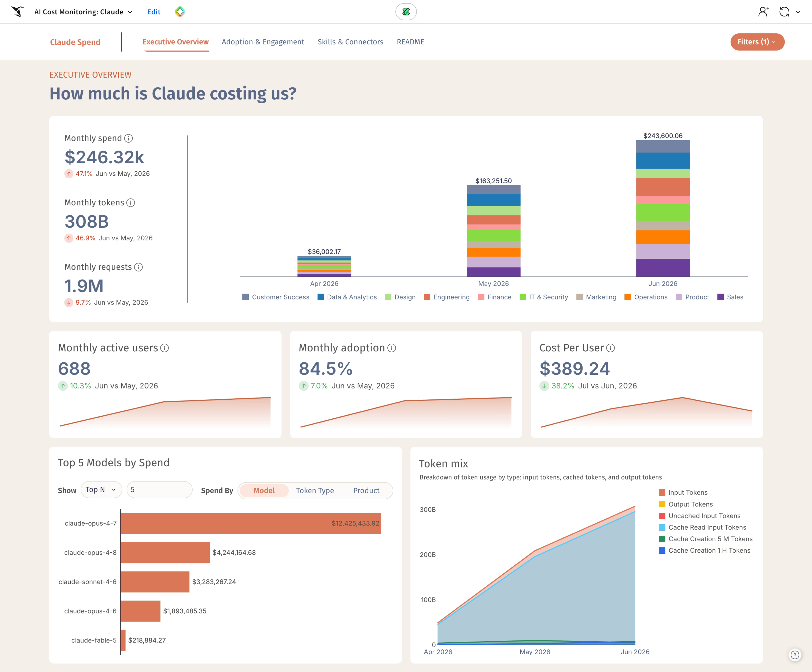Show Monthly requests info icon
Screen dimensions: 812x672
(x=139, y=267)
